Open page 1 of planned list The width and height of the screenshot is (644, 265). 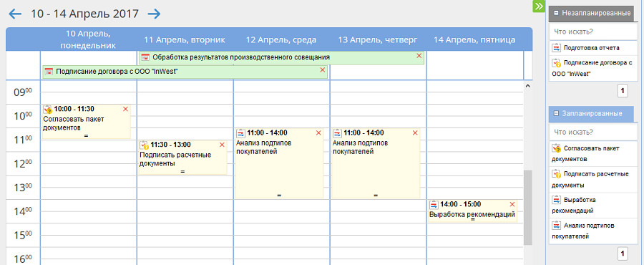623,254
